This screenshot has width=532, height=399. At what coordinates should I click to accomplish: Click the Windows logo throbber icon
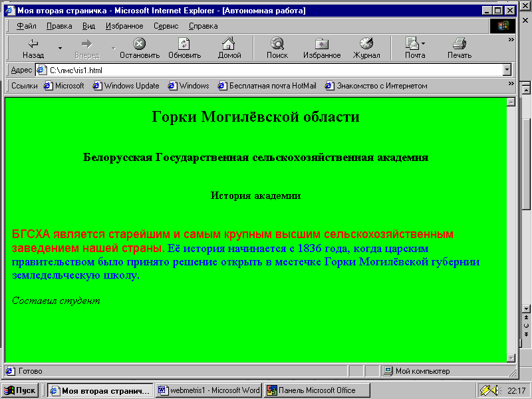click(x=503, y=26)
